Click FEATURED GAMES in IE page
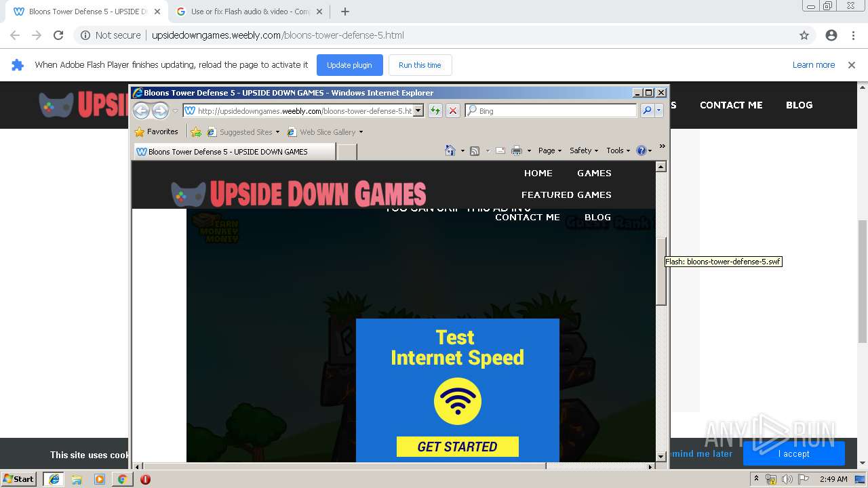Image resolution: width=868 pixels, height=488 pixels. coord(566,195)
